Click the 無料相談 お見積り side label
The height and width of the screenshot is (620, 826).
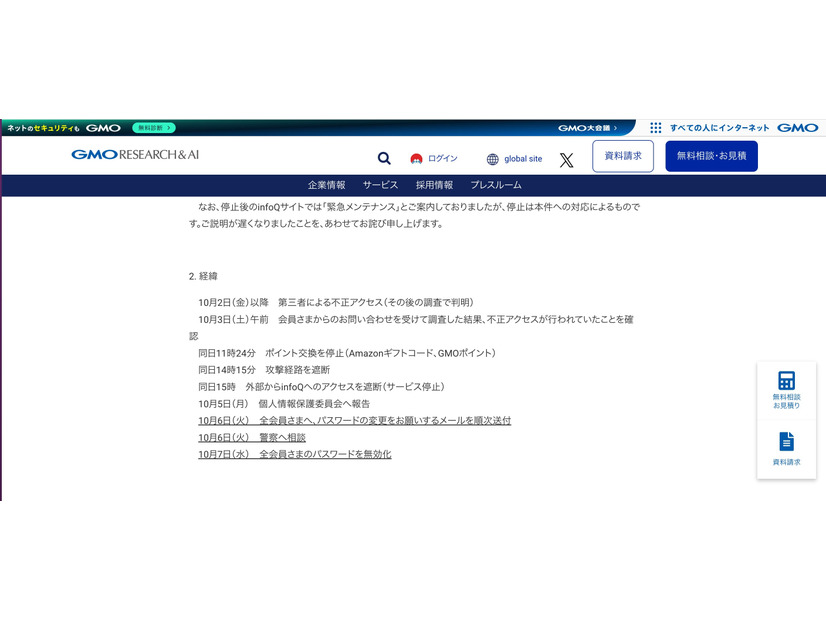(786, 401)
